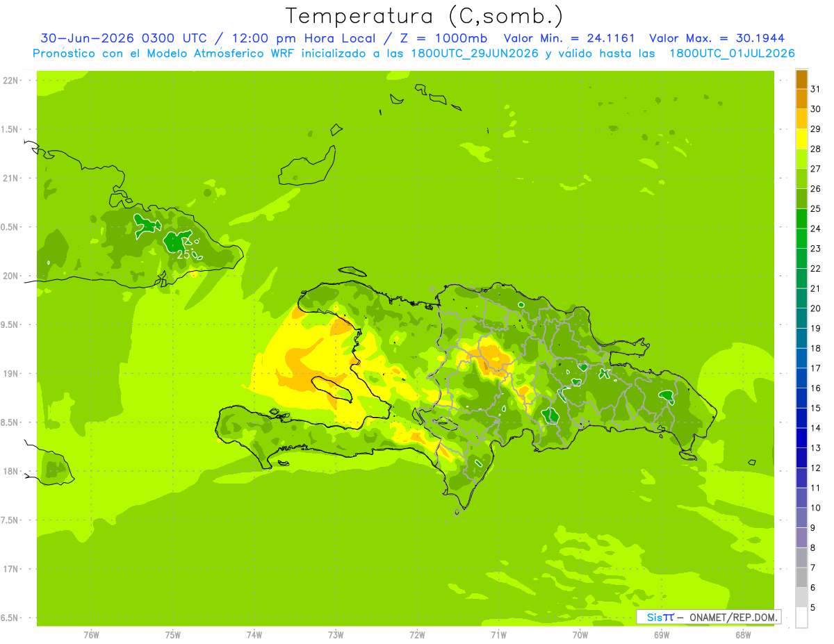
Task: Click the "76W" longitude axis label
Action: point(91,635)
